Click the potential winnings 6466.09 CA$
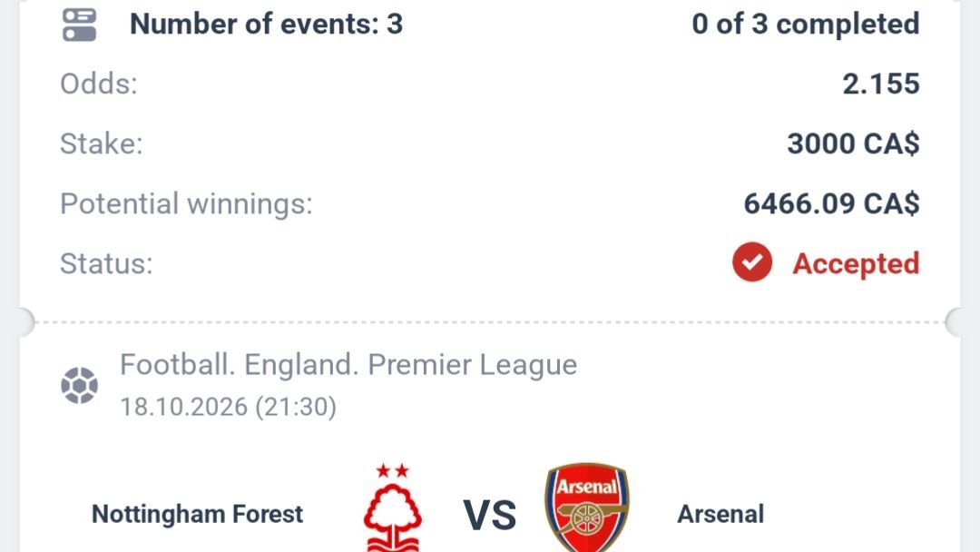The height and width of the screenshot is (552, 980). pyautogui.click(x=831, y=203)
